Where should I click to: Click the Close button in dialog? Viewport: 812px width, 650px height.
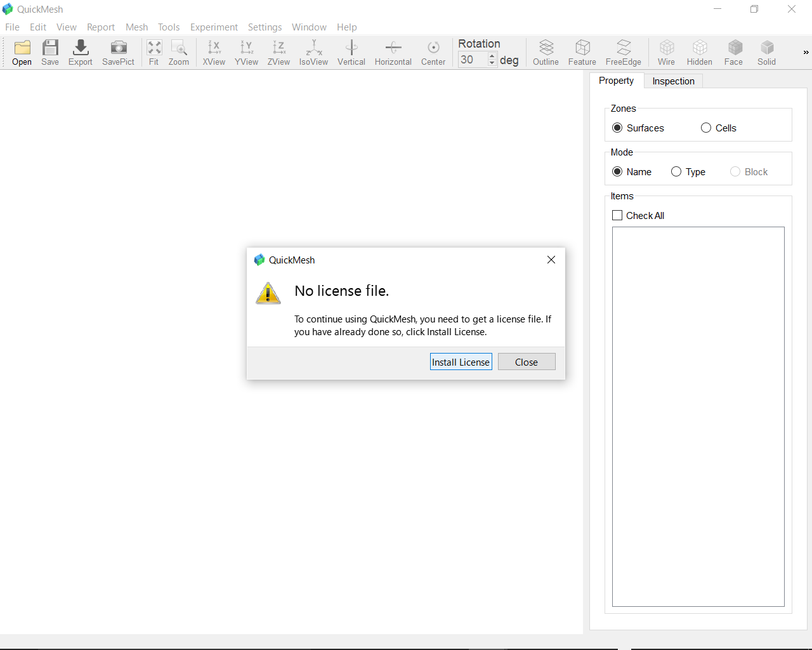[527, 362]
